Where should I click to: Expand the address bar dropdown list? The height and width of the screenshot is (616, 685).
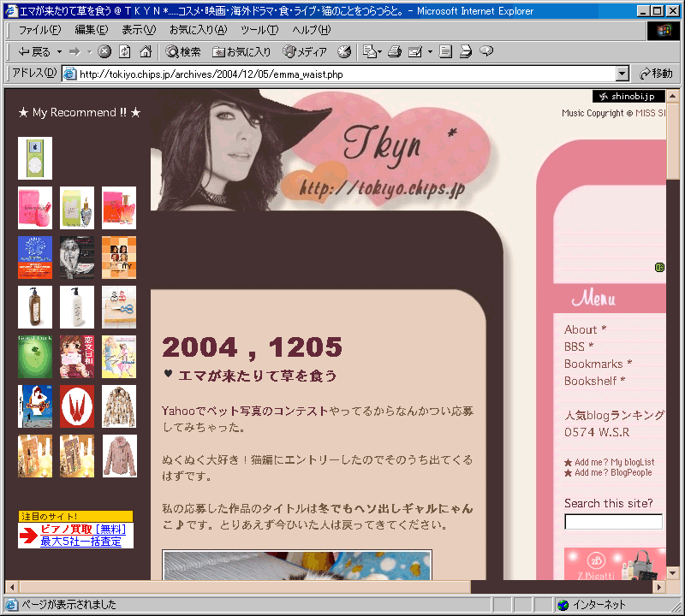pyautogui.click(x=622, y=74)
